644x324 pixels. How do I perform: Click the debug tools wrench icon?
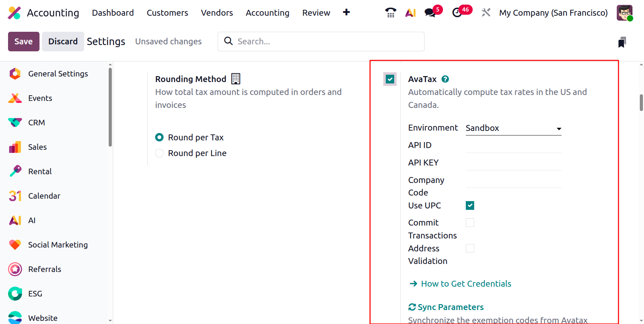coord(486,13)
